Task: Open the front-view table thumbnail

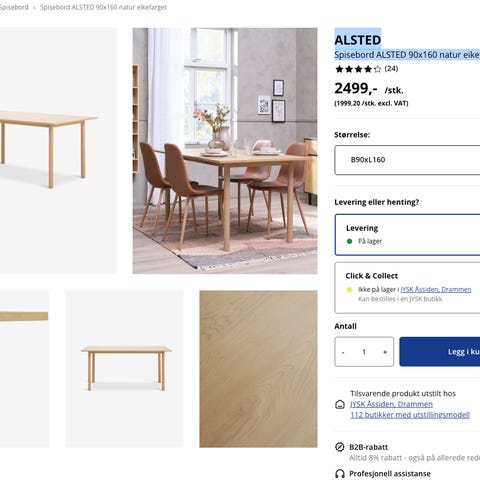Action: 124,369
